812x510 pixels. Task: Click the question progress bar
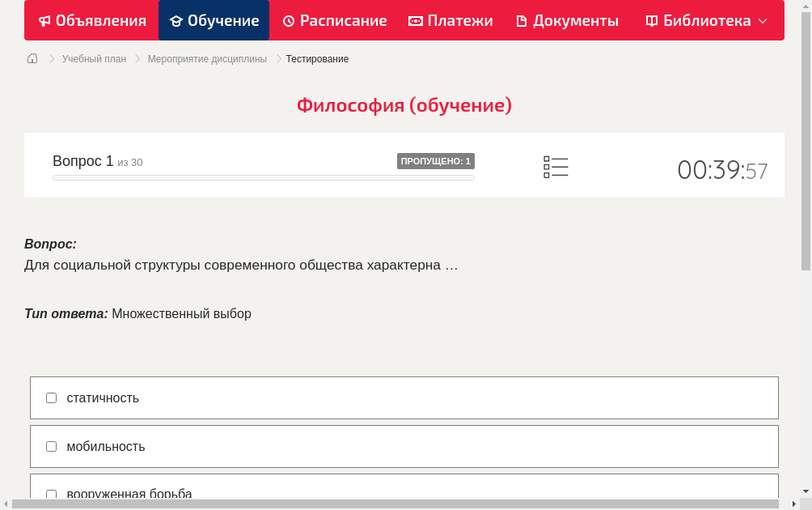264,177
